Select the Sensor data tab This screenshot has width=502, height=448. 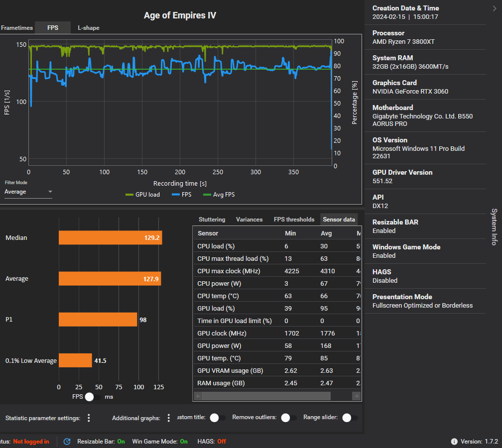pos(339,220)
